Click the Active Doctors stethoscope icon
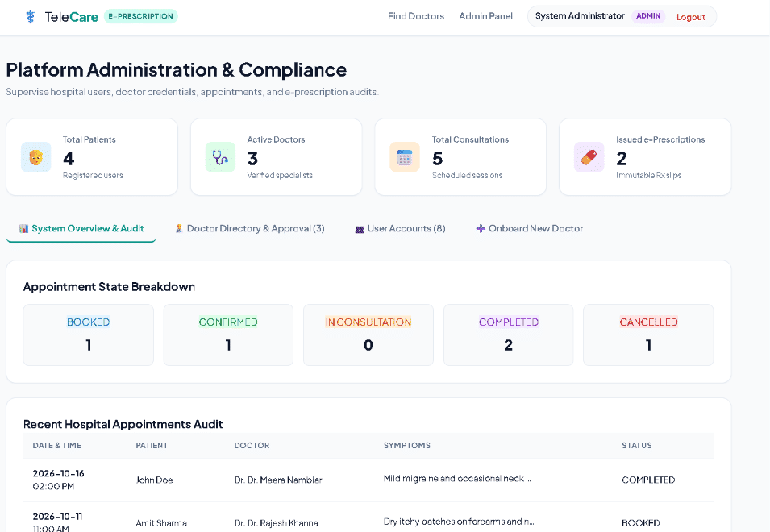 pyautogui.click(x=220, y=157)
